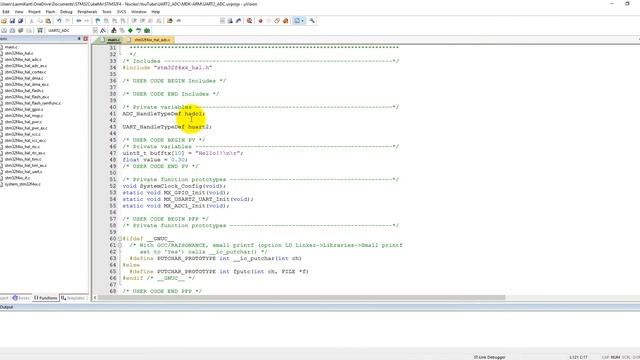Image resolution: width=640 pixels, height=360 pixels.
Task: Kill all breakpoints icon
Action: tap(286, 21)
